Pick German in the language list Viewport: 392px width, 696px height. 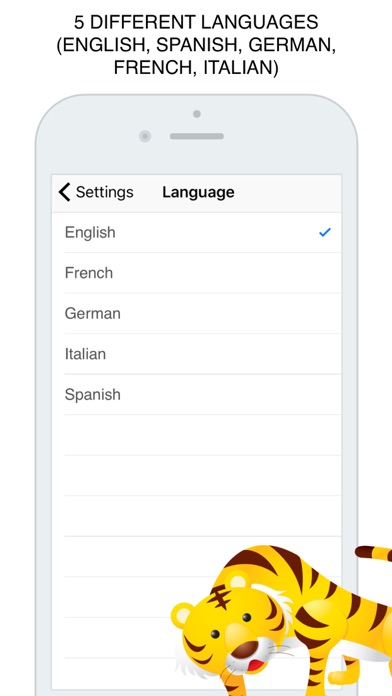197,313
